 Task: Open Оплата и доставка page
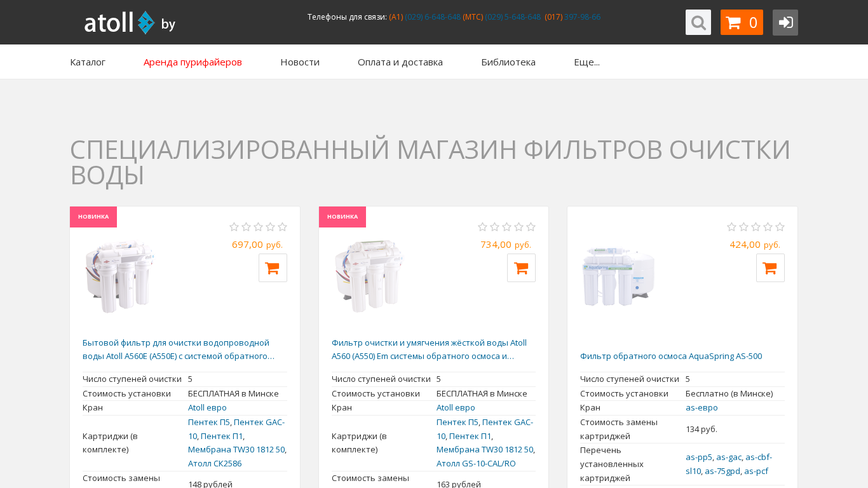(400, 62)
